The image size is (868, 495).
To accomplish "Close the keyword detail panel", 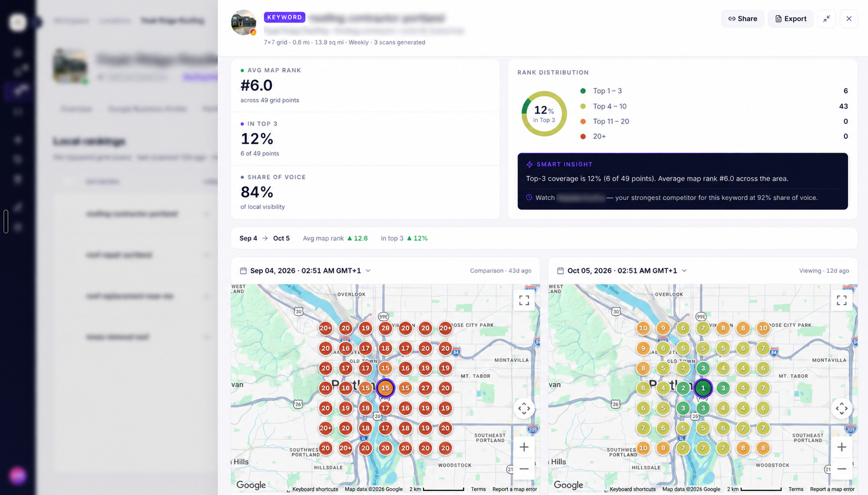I will (x=849, y=19).
